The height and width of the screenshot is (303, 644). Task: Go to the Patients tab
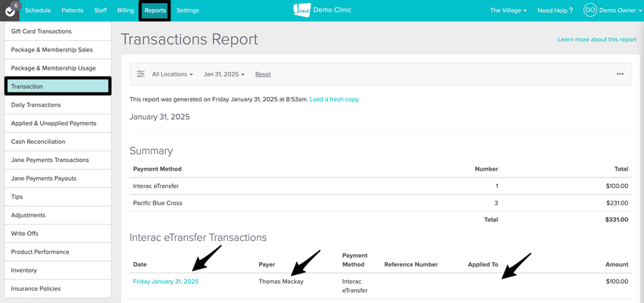click(x=72, y=11)
